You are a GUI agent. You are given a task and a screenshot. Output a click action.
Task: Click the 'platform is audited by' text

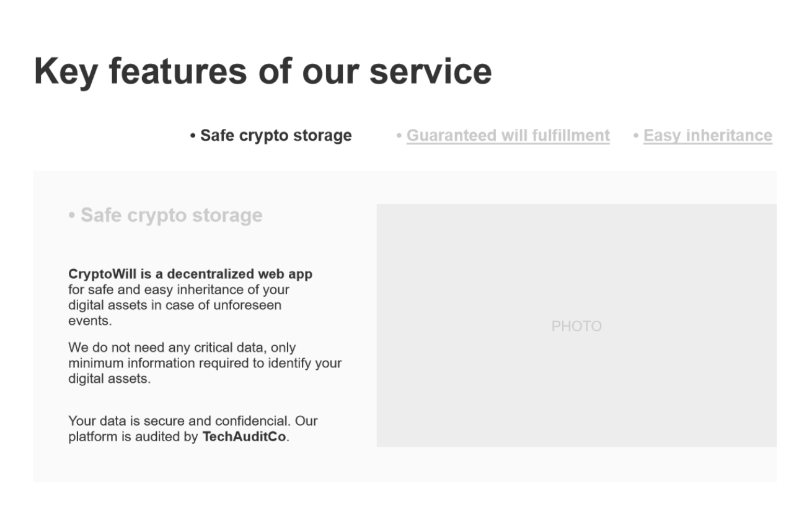pyautogui.click(x=133, y=437)
